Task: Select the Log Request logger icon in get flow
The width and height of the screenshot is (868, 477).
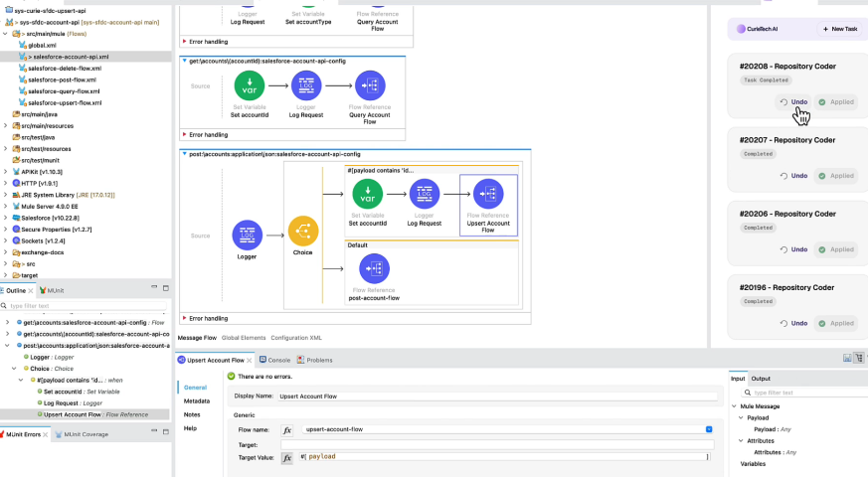Action: tap(306, 85)
